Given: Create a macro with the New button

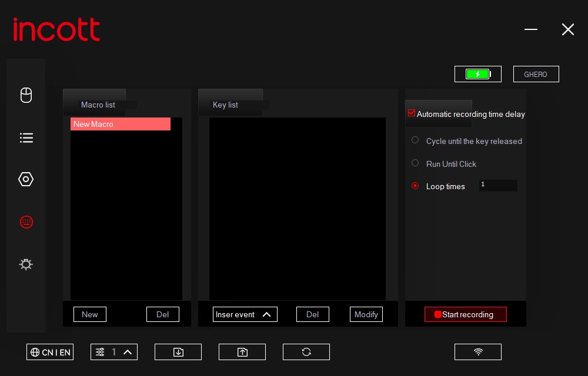Looking at the screenshot, I should coord(89,314).
